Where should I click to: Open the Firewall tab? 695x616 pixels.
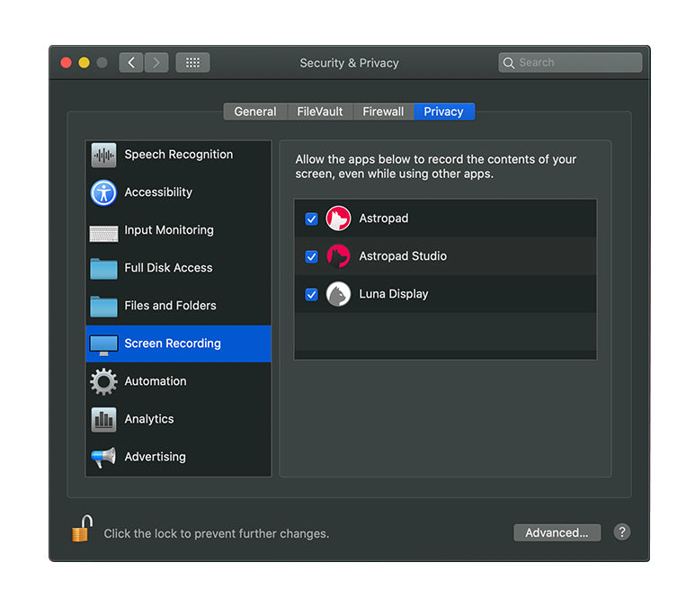point(383,112)
